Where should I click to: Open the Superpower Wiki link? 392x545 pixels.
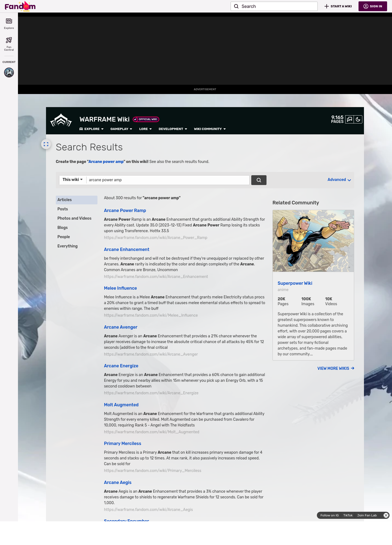[295, 283]
